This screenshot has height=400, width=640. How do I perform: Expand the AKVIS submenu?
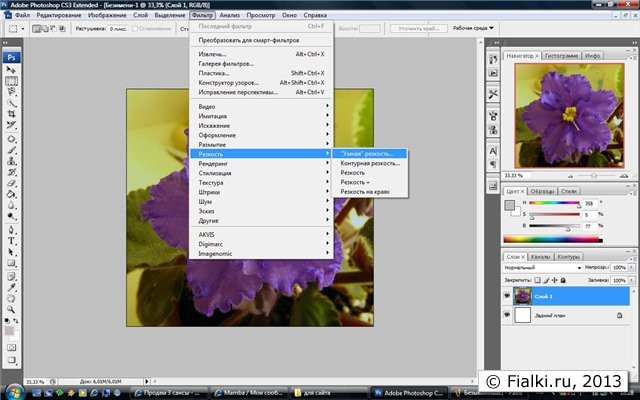pos(261,234)
